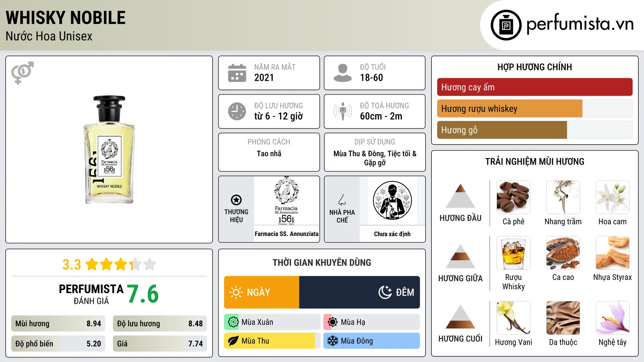
Task: Click the star badge icon above Thương hiệu
Action: [x=236, y=200]
